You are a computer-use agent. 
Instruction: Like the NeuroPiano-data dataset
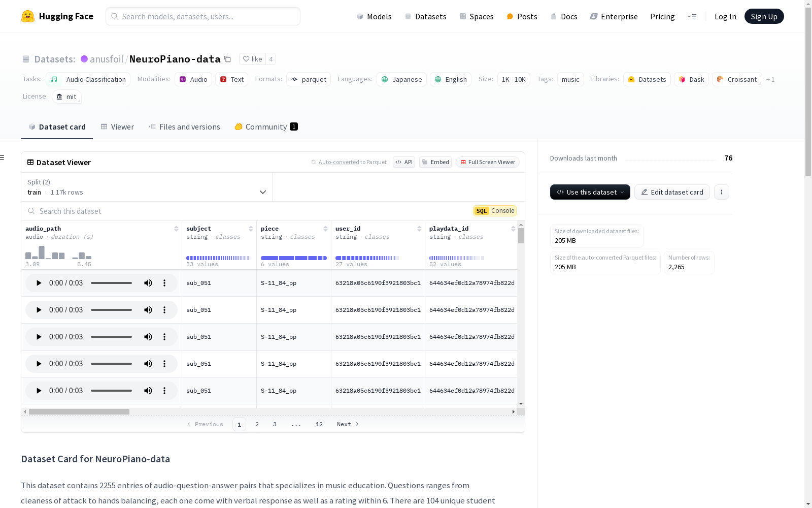(252, 59)
